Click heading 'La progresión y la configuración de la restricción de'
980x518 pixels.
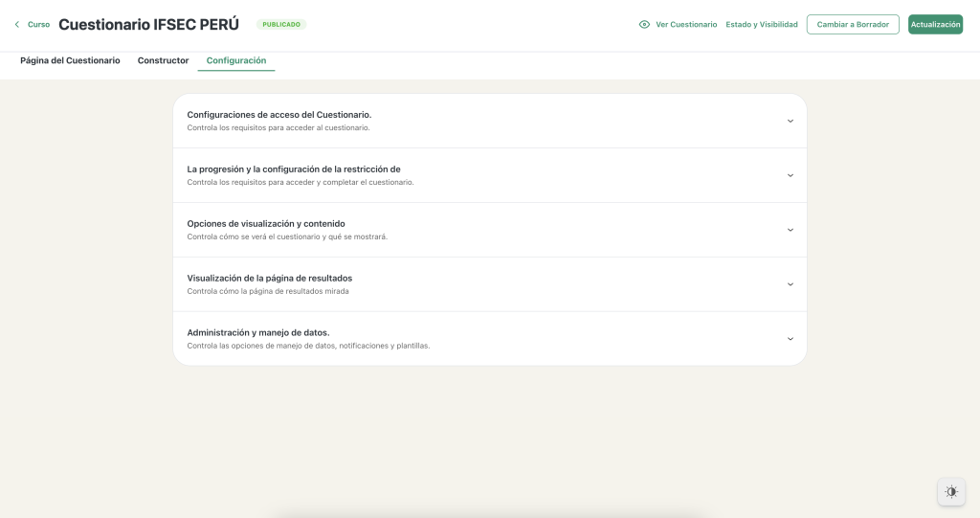click(294, 169)
